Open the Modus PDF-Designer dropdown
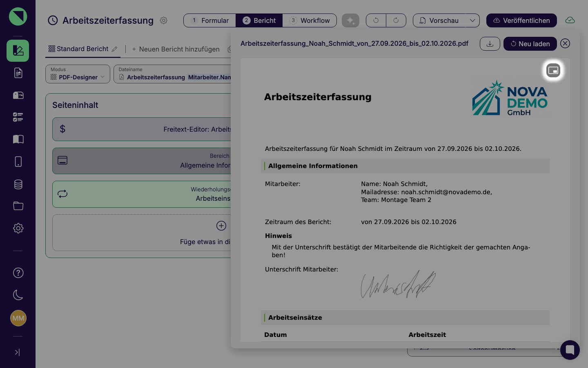 tap(78, 74)
